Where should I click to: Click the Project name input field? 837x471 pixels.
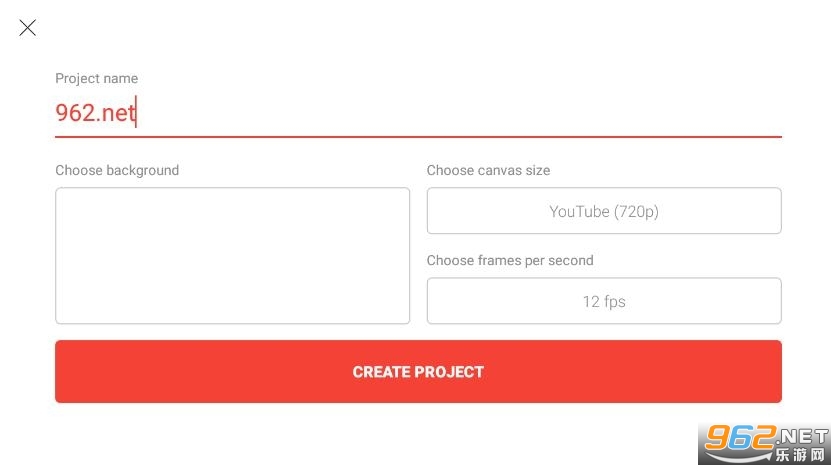click(x=418, y=113)
